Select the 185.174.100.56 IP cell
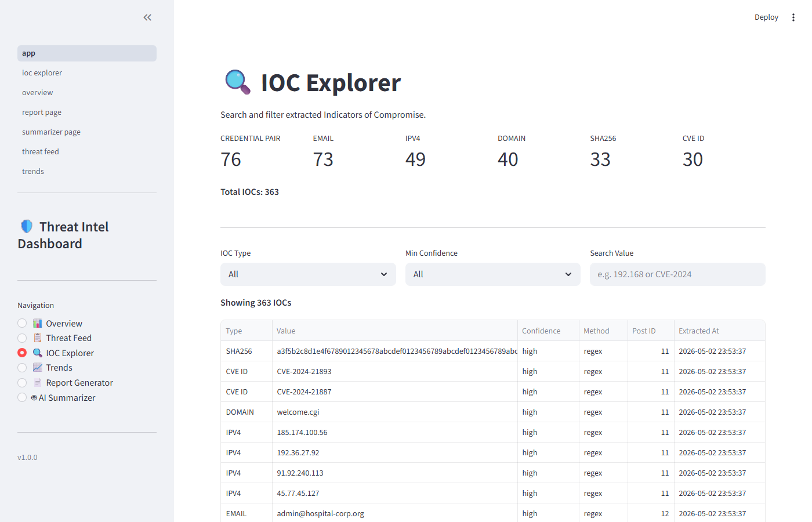Image resolution: width=812 pixels, height=522 pixels. point(395,432)
